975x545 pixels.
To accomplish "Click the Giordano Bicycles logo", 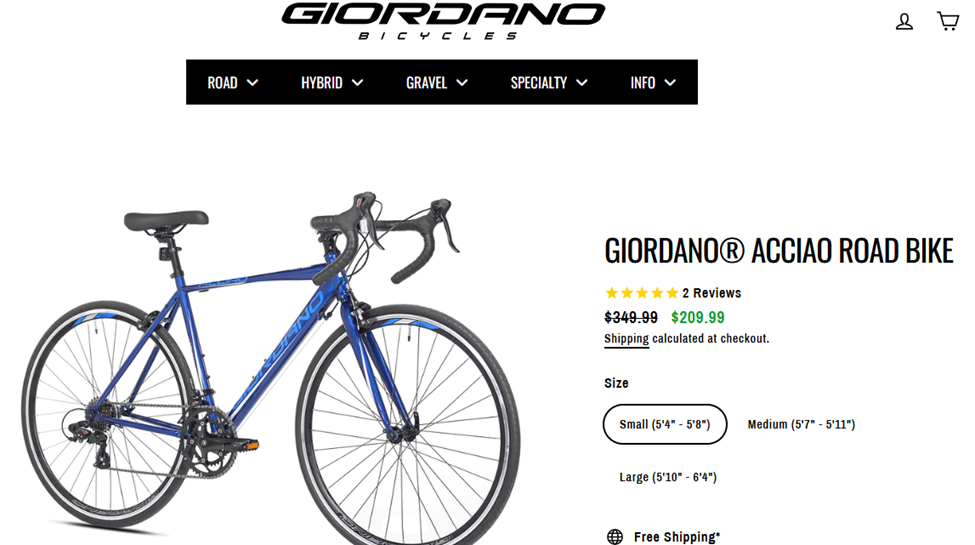I will (443, 22).
